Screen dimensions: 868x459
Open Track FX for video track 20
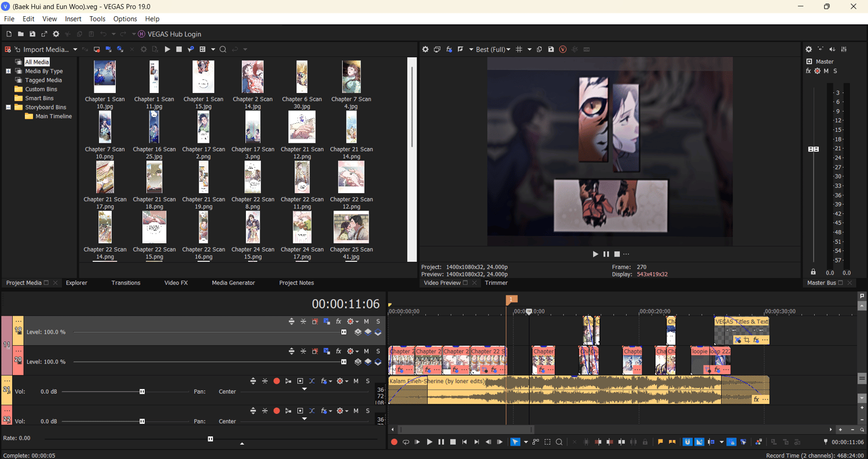(x=339, y=351)
